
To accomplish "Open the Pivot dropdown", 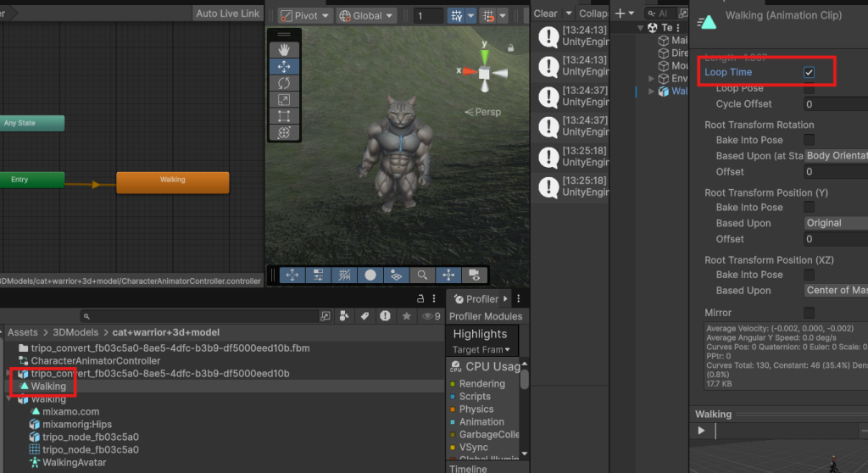I will pos(303,15).
